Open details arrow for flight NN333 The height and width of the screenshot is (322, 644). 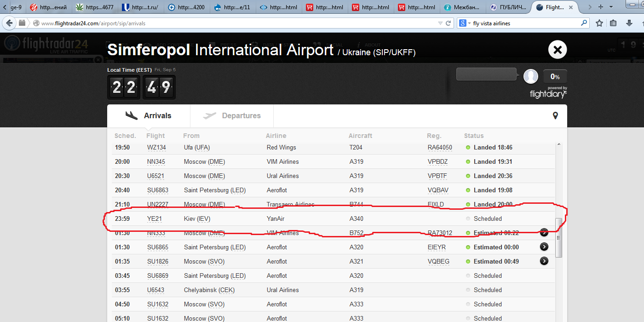coord(544,233)
